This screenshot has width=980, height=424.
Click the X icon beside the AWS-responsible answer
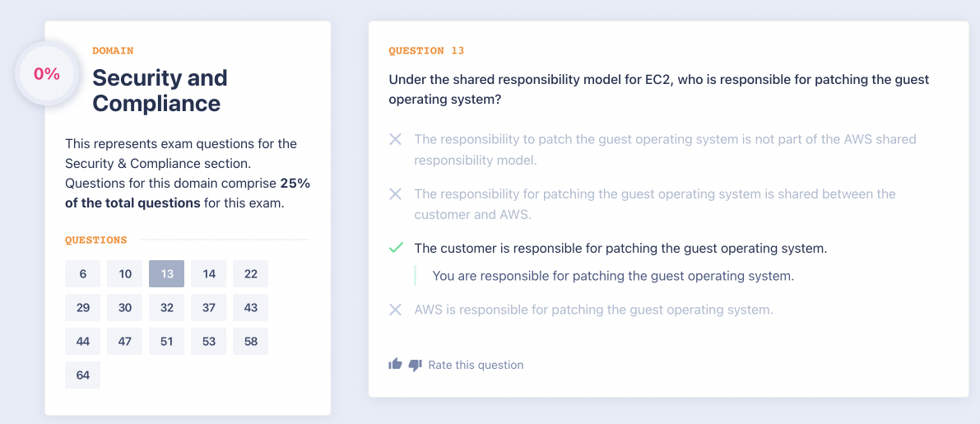point(396,310)
